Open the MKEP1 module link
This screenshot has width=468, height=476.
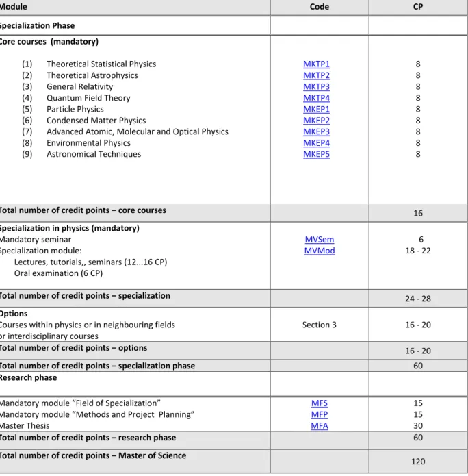tap(316, 109)
